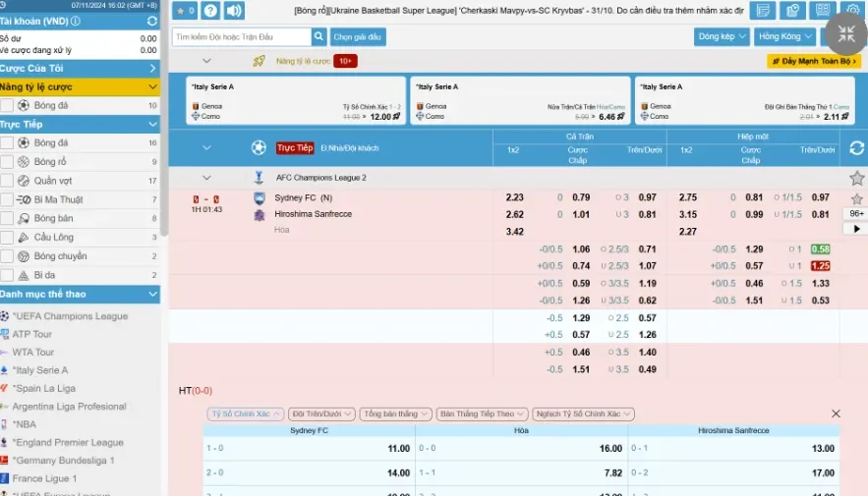Switch to Bàn Thắng Tiếp Theo tab
The image size is (868, 496).
(x=482, y=414)
